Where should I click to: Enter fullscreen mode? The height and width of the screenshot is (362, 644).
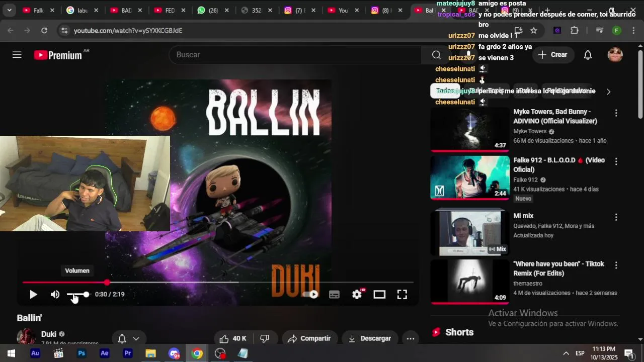click(x=402, y=295)
